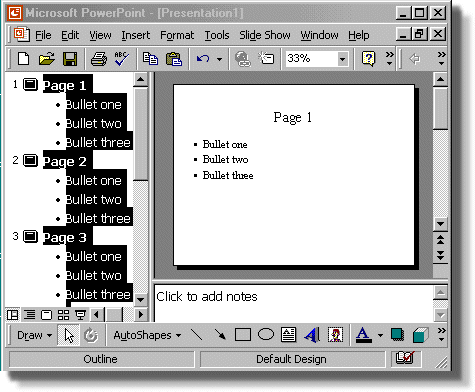
Task: Toggle the Select Objects arrow tool
Action: [69, 335]
